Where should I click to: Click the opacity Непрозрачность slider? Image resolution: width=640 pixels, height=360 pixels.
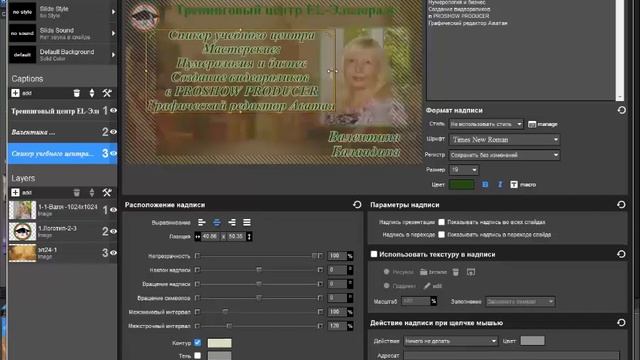pyautogui.click(x=258, y=256)
